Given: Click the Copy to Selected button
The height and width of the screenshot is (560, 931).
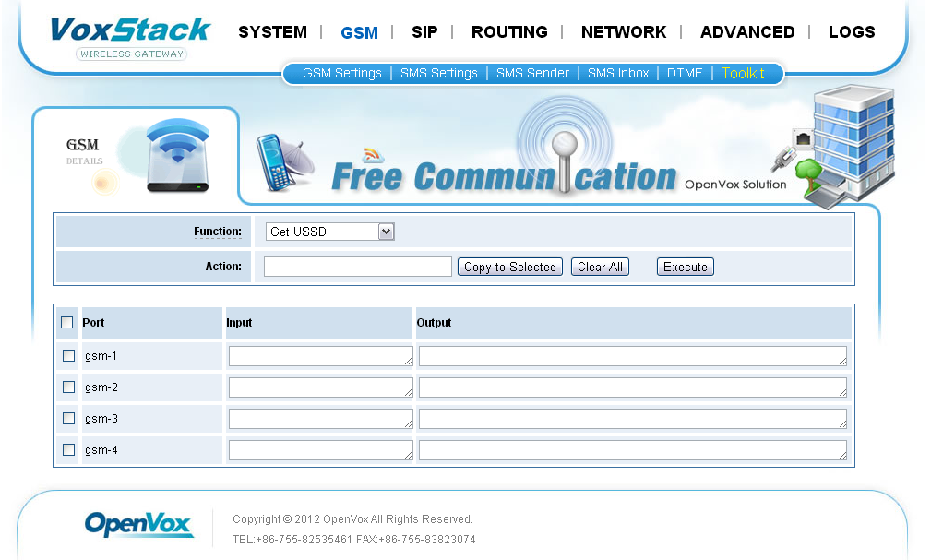Looking at the screenshot, I should [x=509, y=268].
